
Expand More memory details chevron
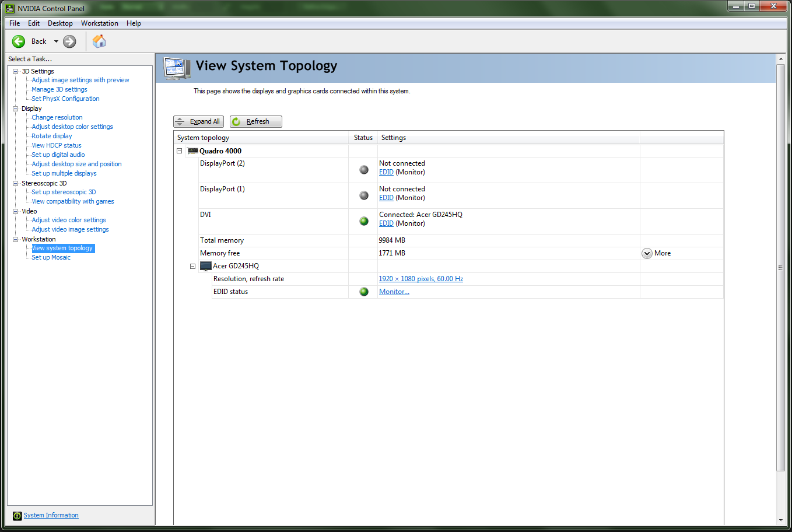647,253
